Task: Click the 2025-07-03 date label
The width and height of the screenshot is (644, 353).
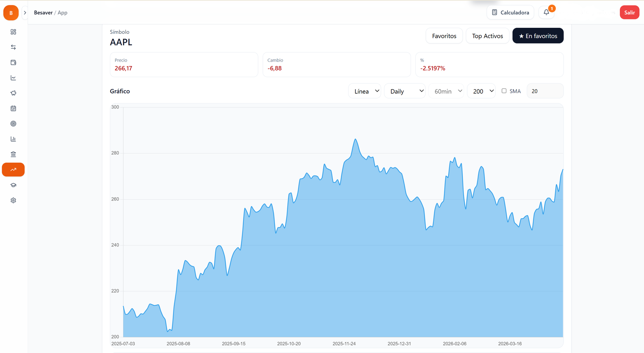Action: 123,344
